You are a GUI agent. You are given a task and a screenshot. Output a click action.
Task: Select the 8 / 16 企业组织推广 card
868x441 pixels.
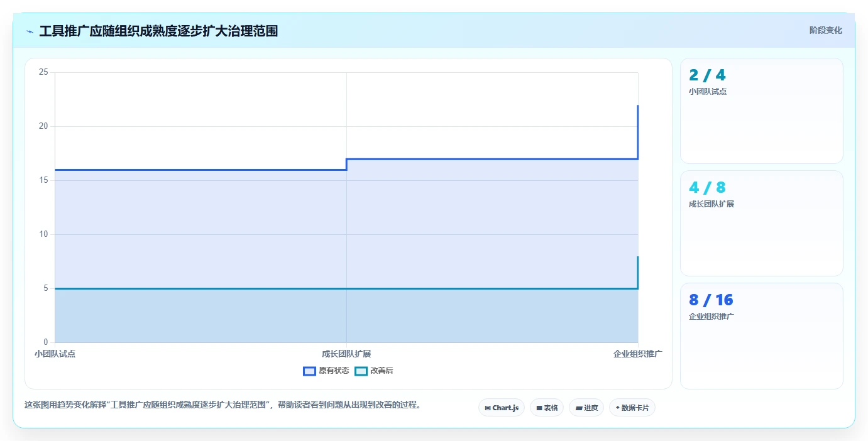click(761, 335)
